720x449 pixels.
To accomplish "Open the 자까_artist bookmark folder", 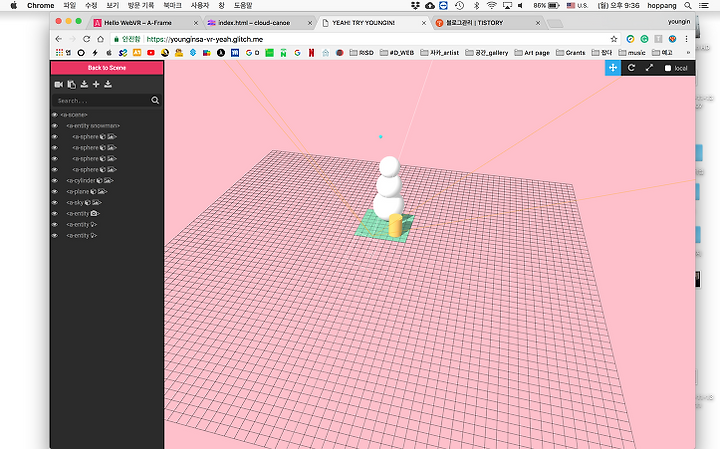I will coord(439,53).
